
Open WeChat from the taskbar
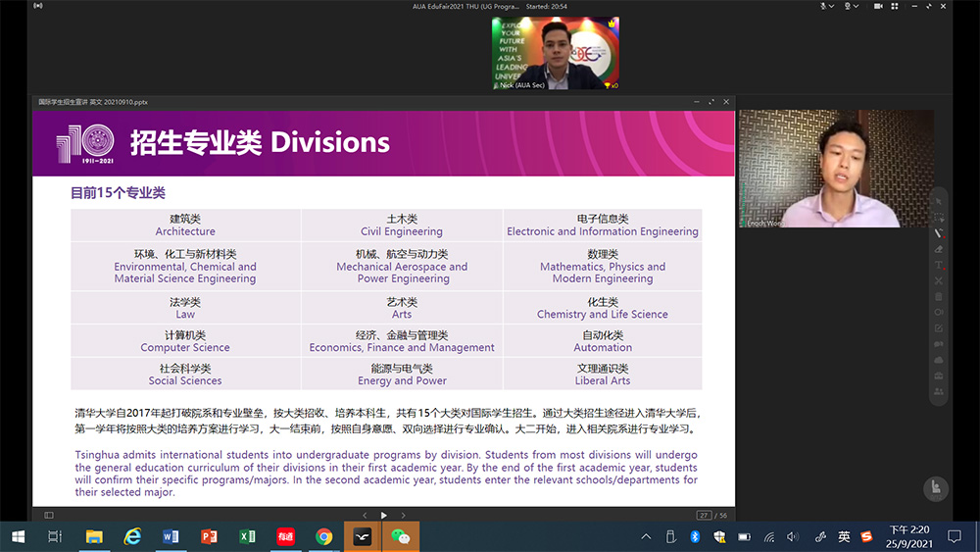(x=401, y=536)
